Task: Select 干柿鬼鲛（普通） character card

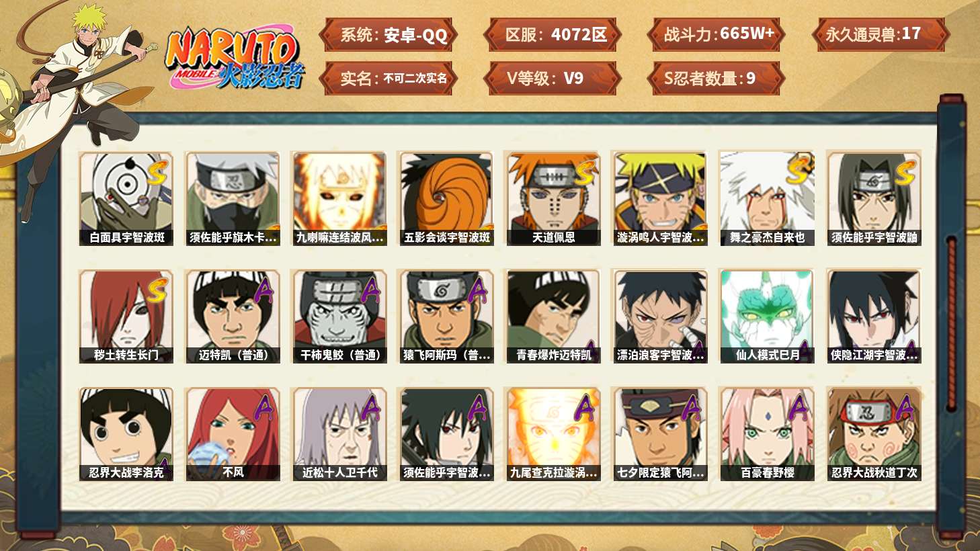Action: 339,316
